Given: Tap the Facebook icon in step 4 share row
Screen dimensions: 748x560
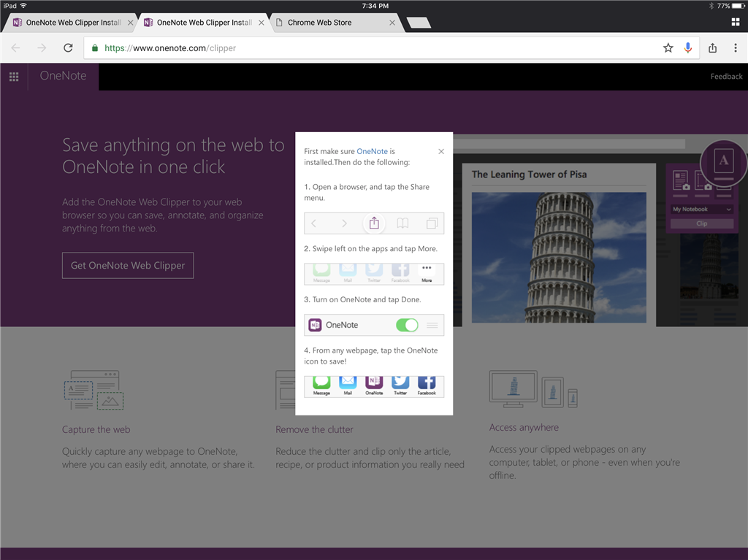Looking at the screenshot, I should click(427, 385).
